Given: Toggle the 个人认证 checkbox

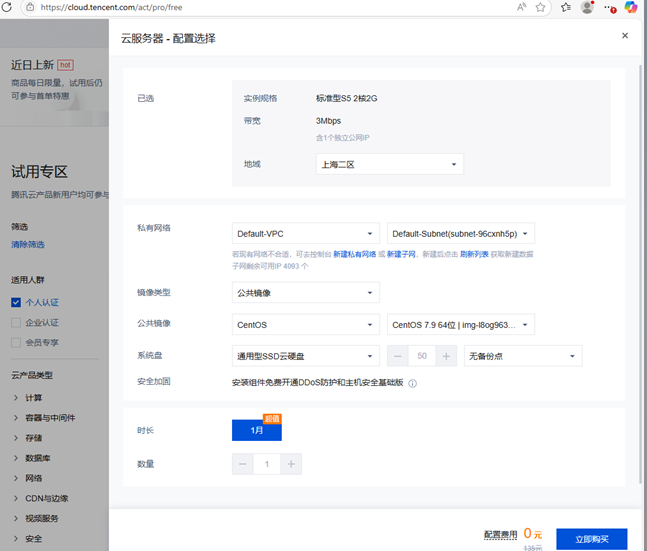Looking at the screenshot, I should coord(16,303).
